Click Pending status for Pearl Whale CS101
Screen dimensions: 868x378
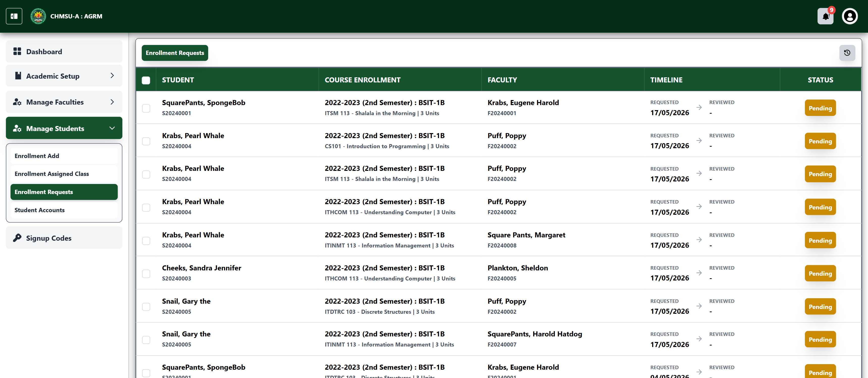[820, 141]
